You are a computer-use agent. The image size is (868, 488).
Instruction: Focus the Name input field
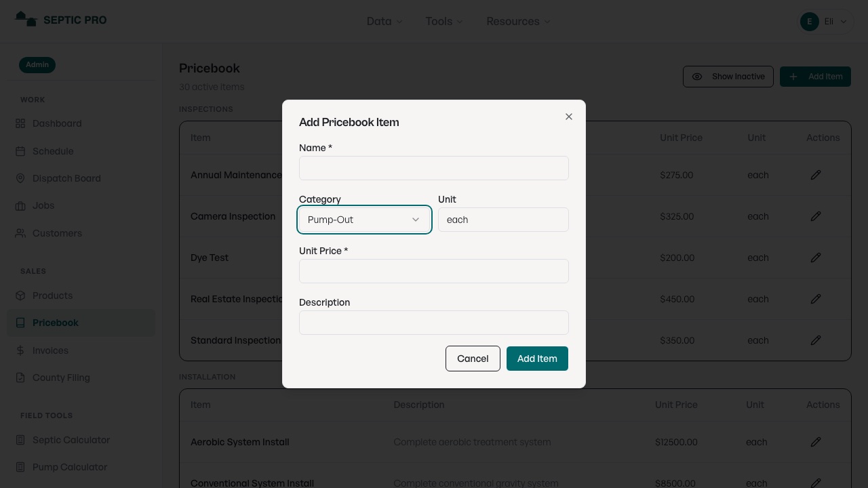click(434, 168)
